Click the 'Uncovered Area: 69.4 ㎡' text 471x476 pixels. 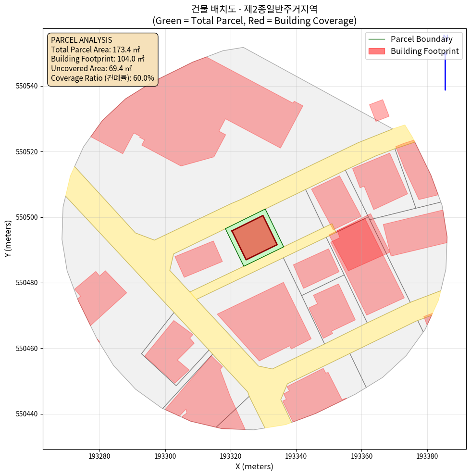tap(92, 68)
